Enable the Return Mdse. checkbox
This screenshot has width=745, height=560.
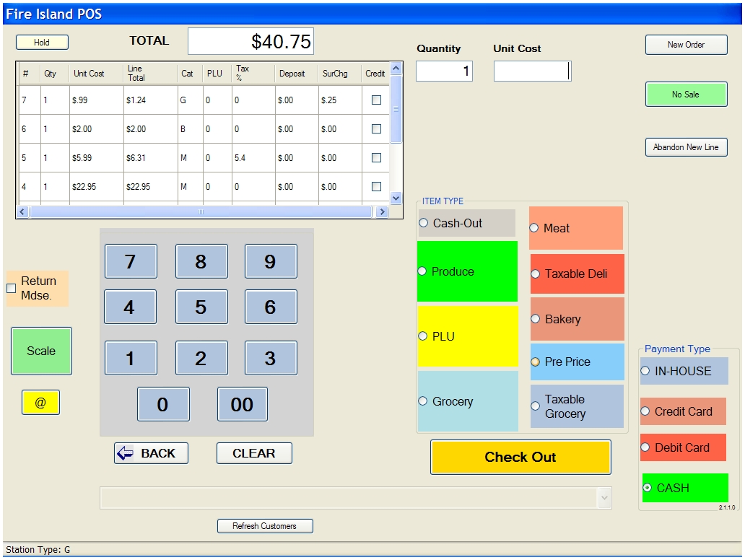coord(12,289)
